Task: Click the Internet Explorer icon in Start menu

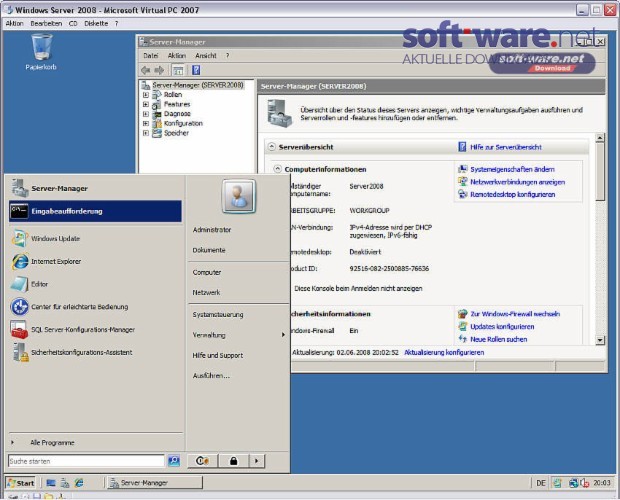Action: pyautogui.click(x=19, y=261)
